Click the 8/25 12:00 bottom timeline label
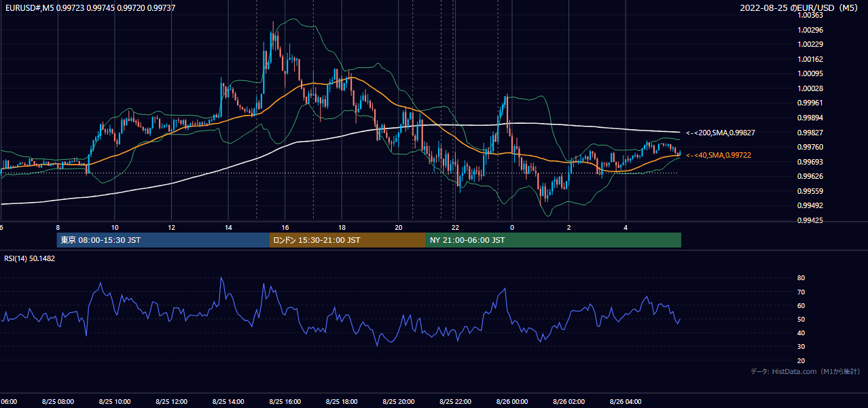This screenshot has width=868, height=408. coord(171,401)
